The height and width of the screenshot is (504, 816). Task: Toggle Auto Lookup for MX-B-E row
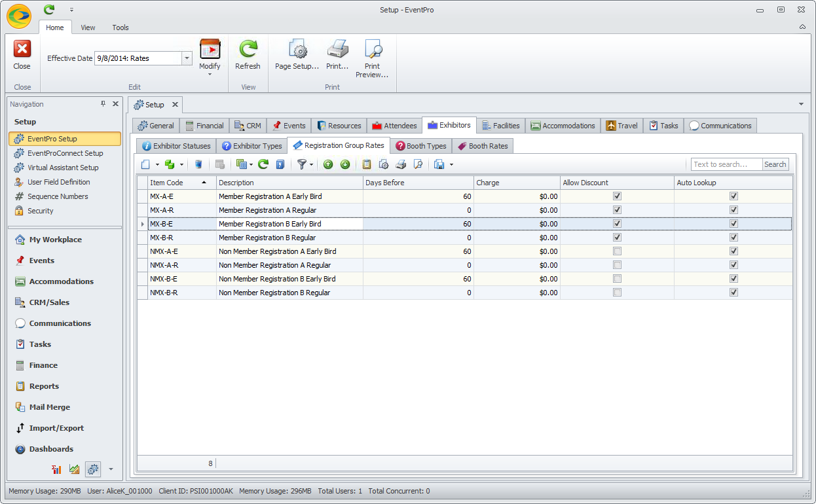pyautogui.click(x=733, y=224)
